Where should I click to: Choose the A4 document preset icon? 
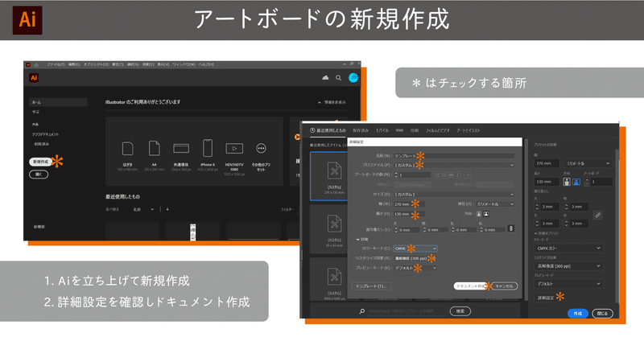coord(154,148)
